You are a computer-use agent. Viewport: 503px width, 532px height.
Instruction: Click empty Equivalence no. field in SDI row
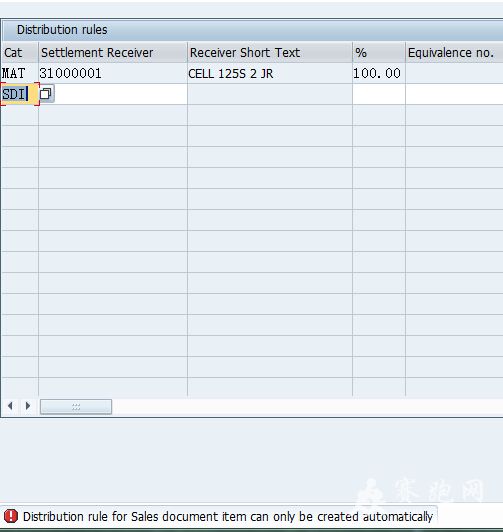click(x=454, y=94)
